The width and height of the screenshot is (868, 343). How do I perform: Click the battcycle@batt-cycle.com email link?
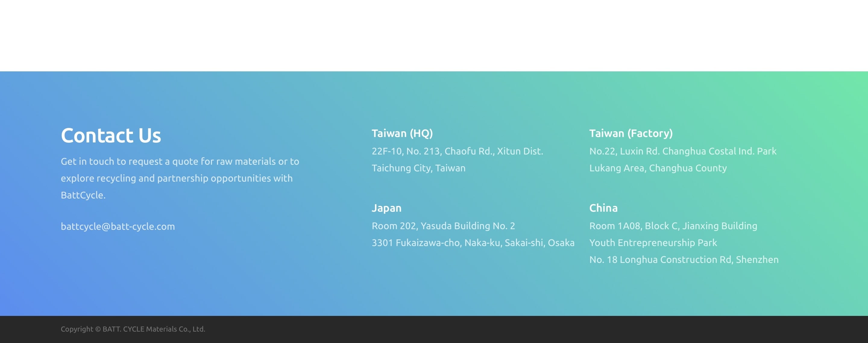pos(118,226)
